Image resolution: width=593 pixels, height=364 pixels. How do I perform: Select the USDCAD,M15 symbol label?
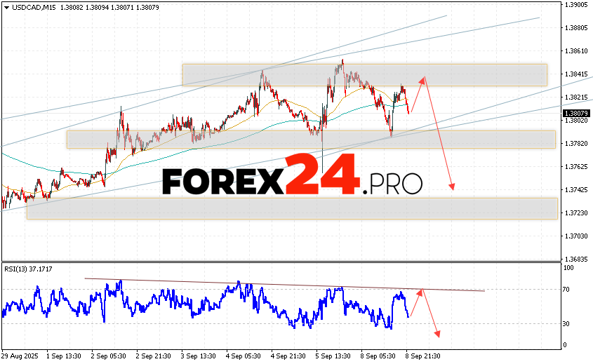(34, 8)
